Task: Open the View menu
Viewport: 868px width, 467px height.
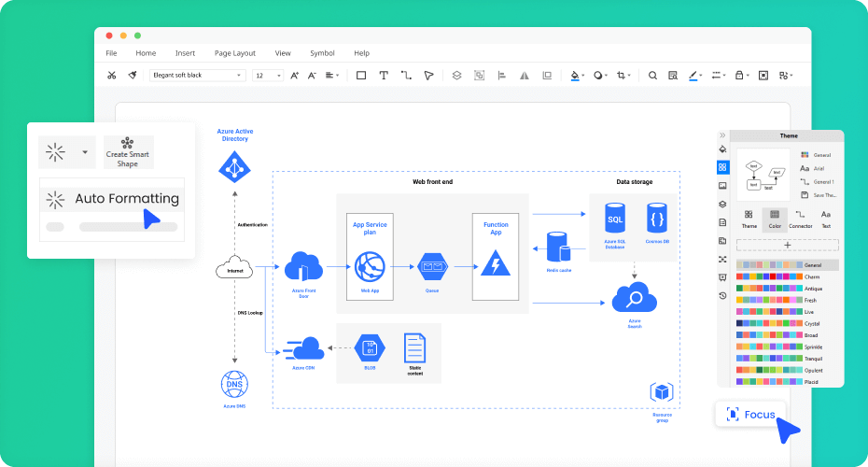Action: tap(283, 53)
